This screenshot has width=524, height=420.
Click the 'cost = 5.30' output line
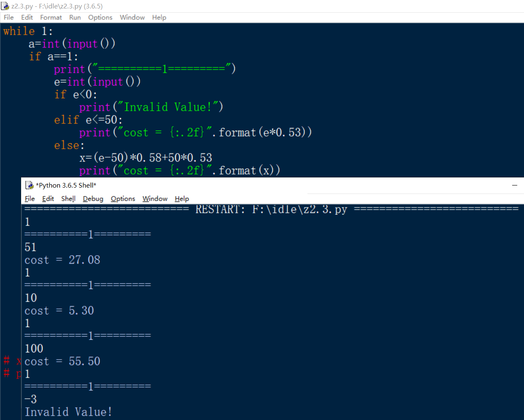click(x=59, y=311)
